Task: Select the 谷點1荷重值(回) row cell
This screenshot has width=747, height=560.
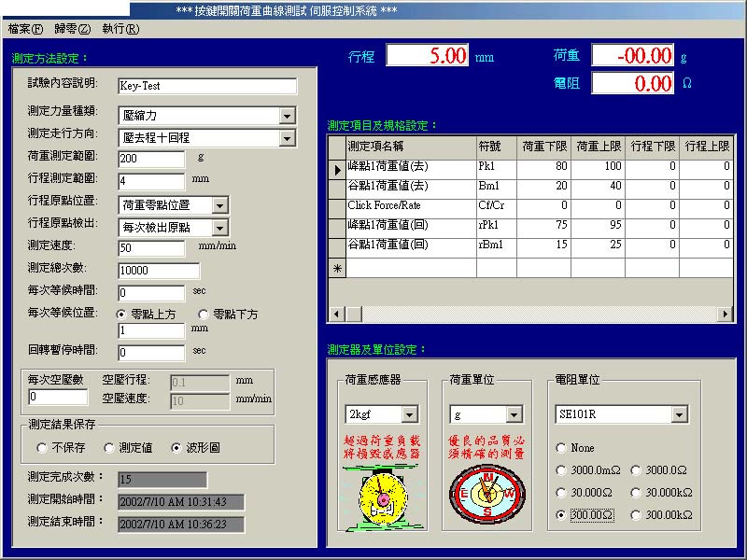Action: [x=411, y=247]
